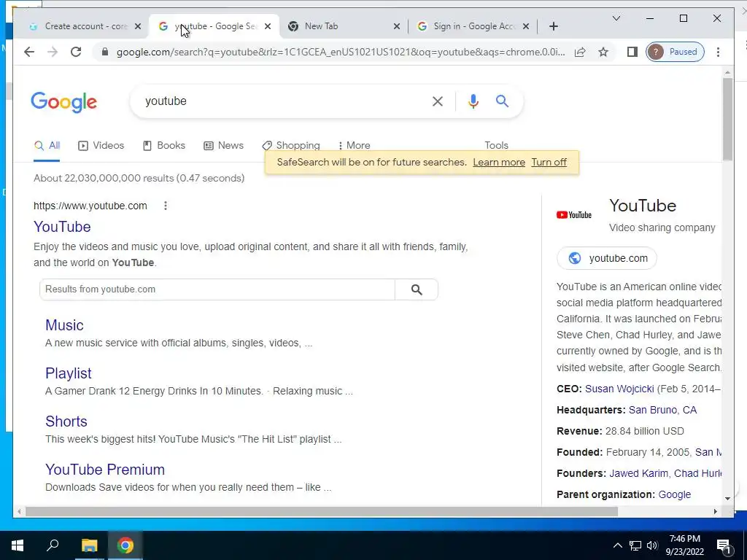
Task: Click the search icon in Results from youtube.com
Action: pyautogui.click(x=417, y=289)
